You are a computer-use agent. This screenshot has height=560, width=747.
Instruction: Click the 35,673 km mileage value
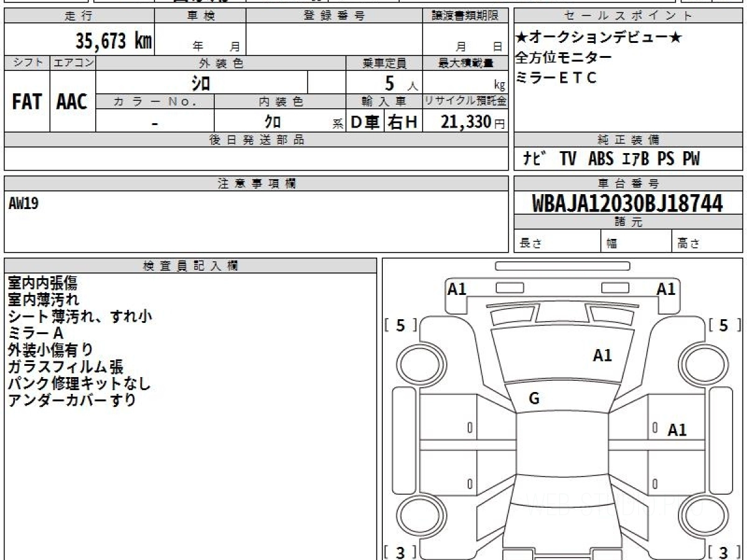[x=114, y=42]
